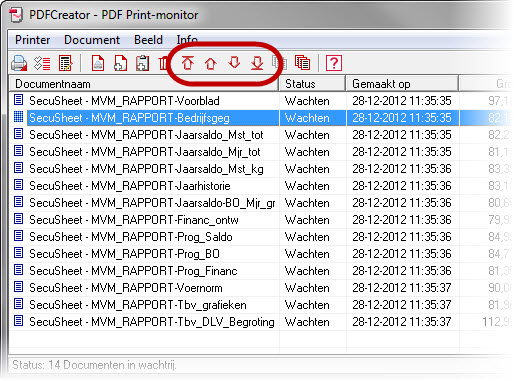514x381 pixels.
Task: Click the PDFCreator title bar app icon
Action: tap(16, 15)
